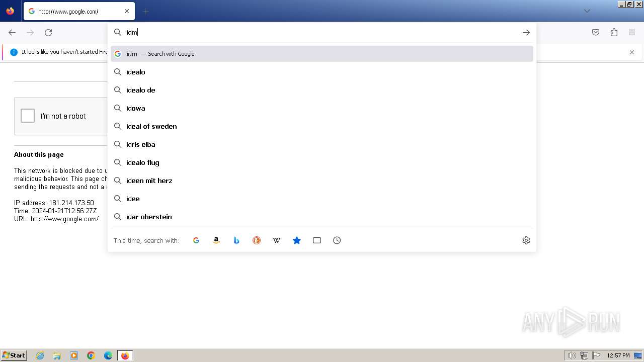Click the Firefox taskbar button

pyautogui.click(x=125, y=355)
